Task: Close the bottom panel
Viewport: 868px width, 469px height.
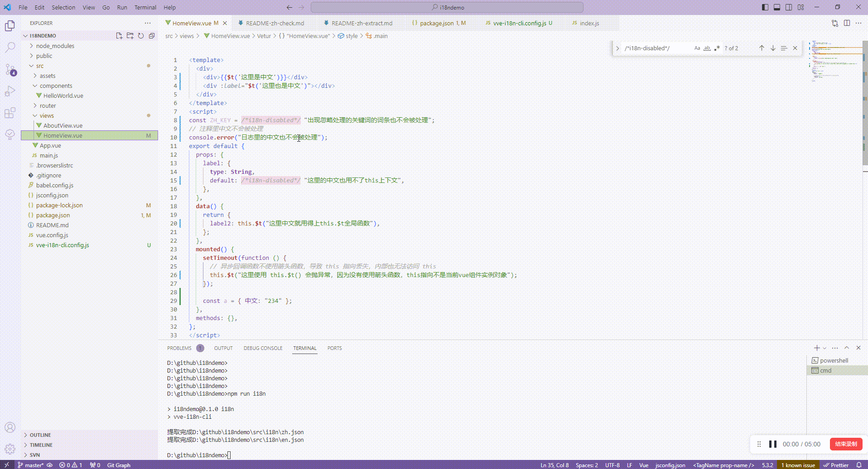Action: coord(858,348)
